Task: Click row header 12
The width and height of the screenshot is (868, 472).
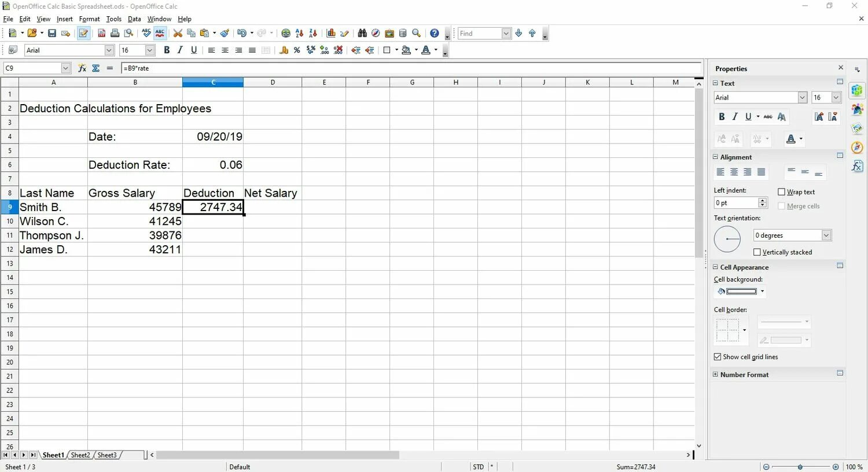Action: pos(10,249)
